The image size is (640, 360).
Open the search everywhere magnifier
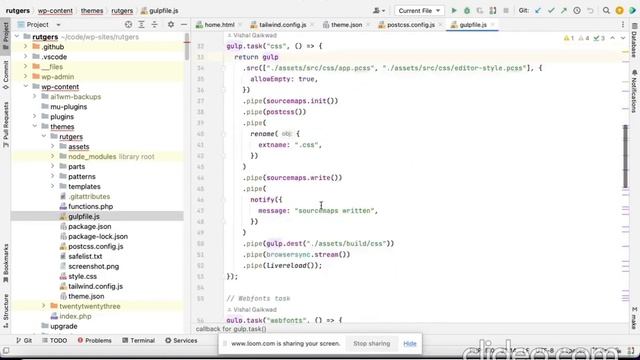point(606,11)
